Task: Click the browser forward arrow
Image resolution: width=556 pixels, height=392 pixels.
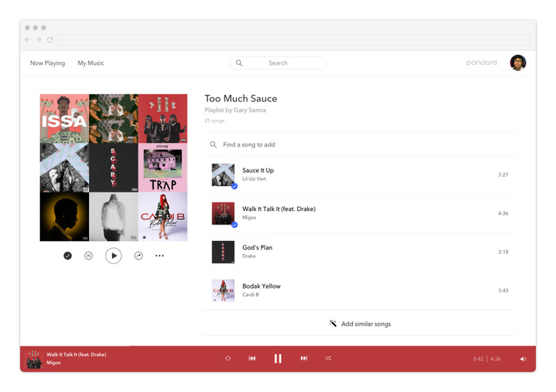Action: (x=38, y=40)
